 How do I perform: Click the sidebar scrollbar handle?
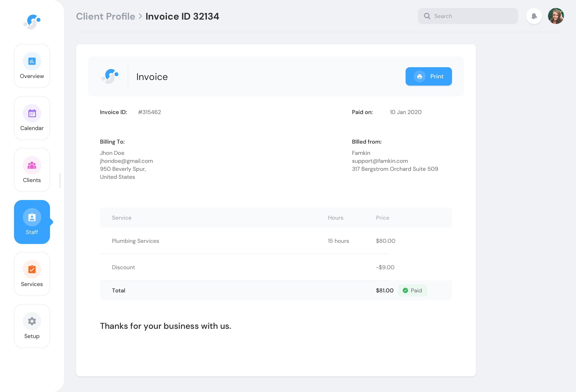[60, 180]
